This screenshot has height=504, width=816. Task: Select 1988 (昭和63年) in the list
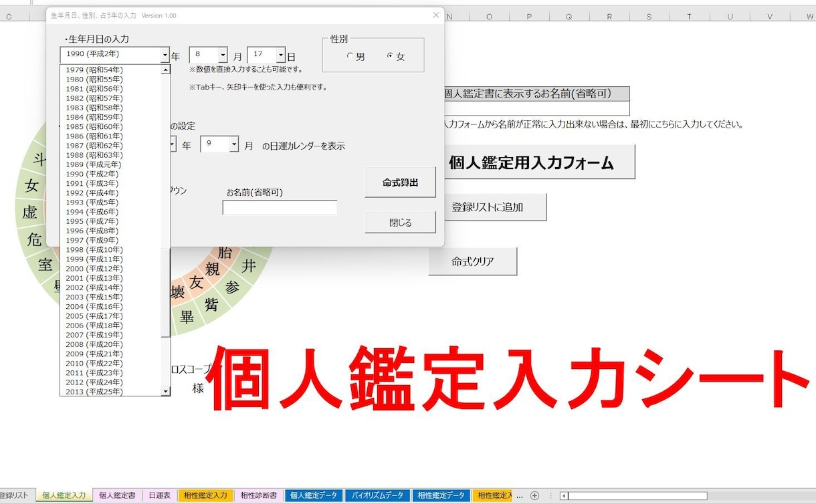tap(111, 154)
